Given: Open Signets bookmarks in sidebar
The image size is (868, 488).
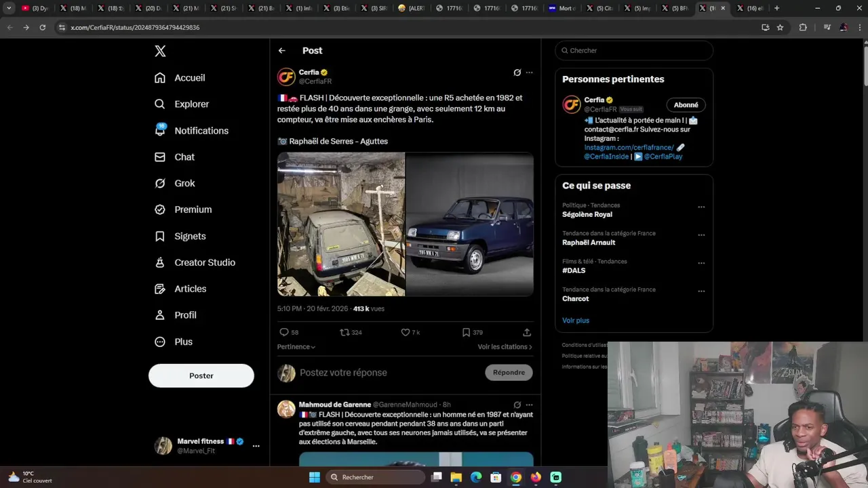Looking at the screenshot, I should (180, 237).
